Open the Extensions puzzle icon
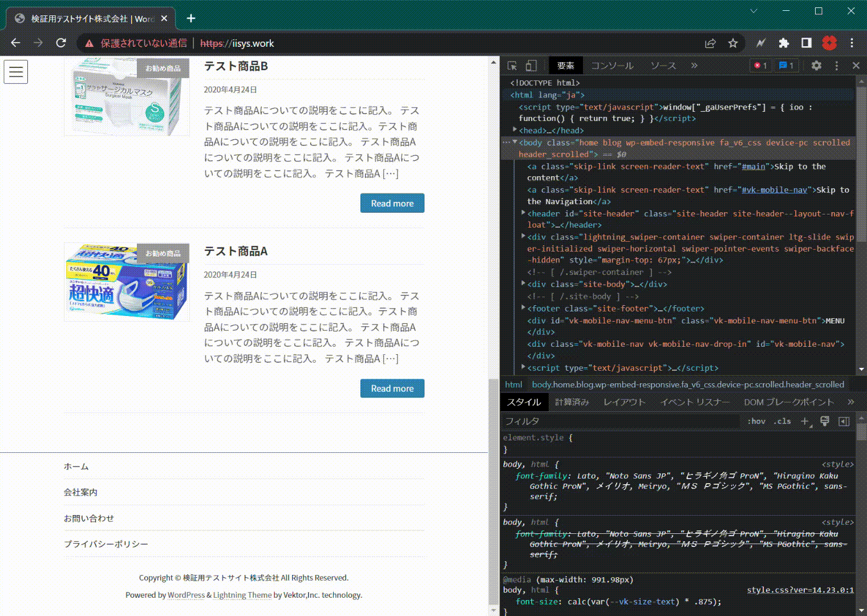Image resolution: width=867 pixels, height=616 pixels. [784, 43]
